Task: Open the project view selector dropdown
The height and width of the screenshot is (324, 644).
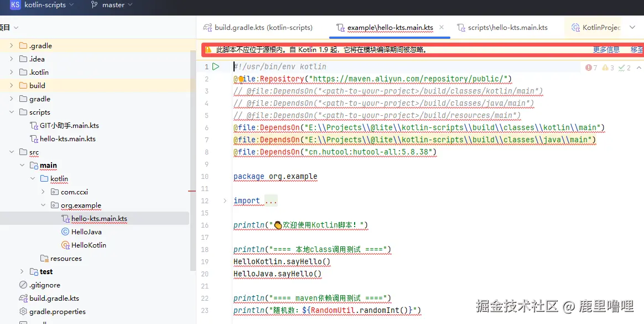Action: [16, 28]
